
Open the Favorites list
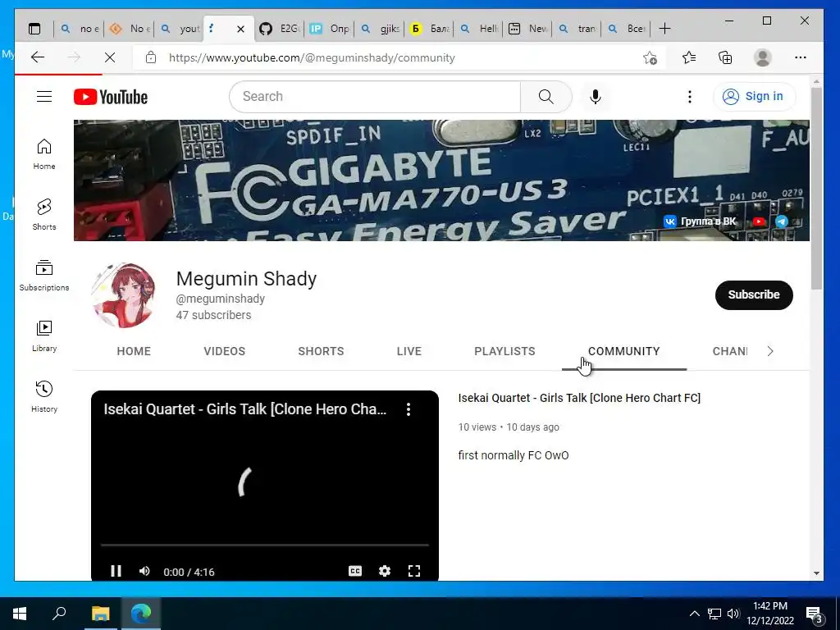(689, 57)
